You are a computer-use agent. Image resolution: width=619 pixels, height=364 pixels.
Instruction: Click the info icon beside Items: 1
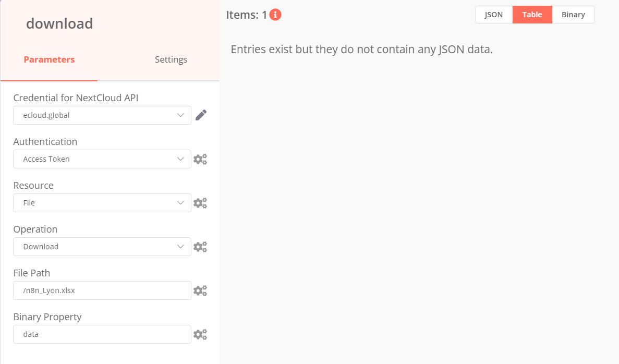click(x=275, y=15)
